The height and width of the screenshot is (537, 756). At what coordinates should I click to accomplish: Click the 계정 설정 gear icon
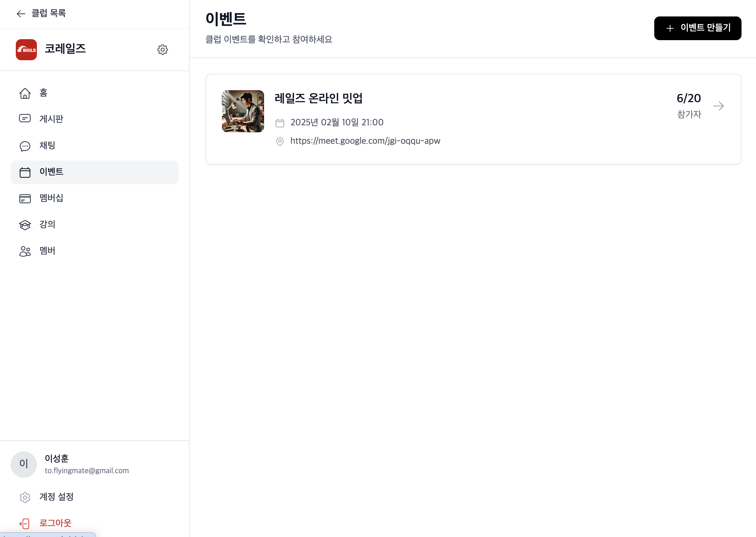click(x=25, y=497)
